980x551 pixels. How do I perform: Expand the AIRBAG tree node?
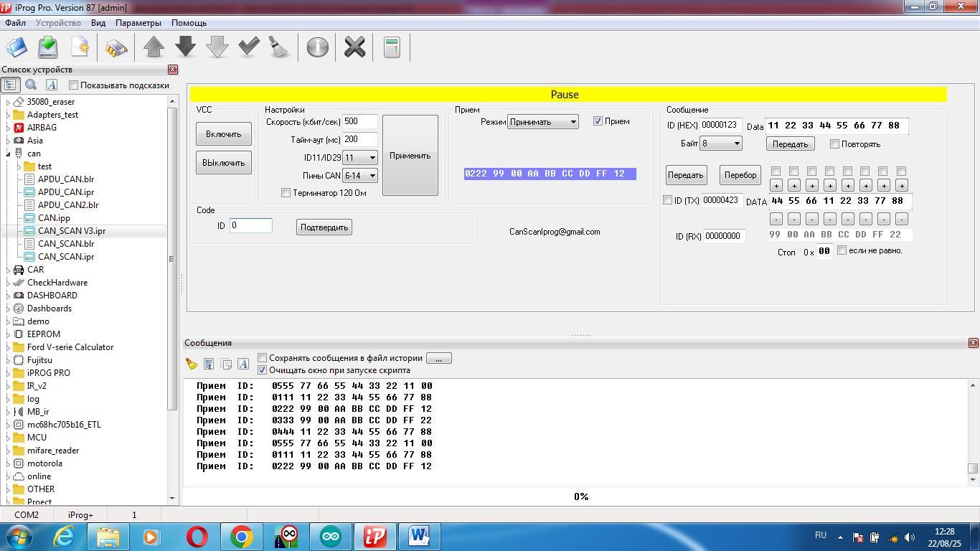point(8,128)
